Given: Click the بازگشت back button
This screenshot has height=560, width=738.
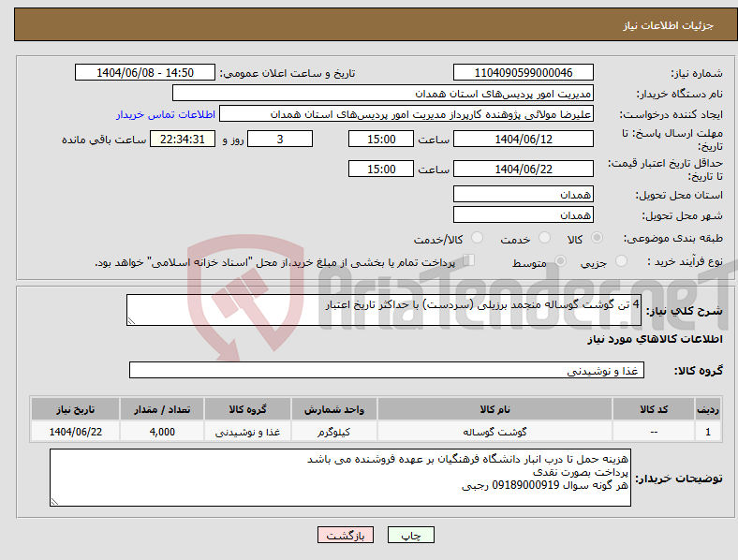Looking at the screenshot, I should [346, 535].
